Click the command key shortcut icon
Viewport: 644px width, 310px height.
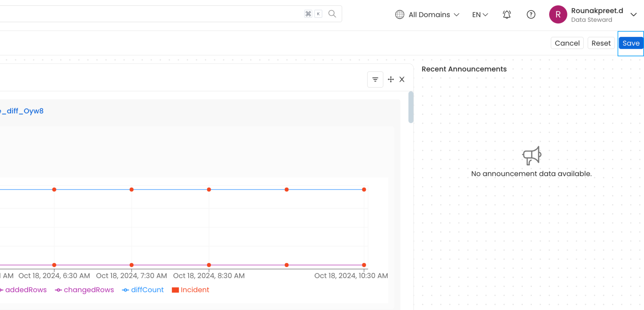[308, 14]
